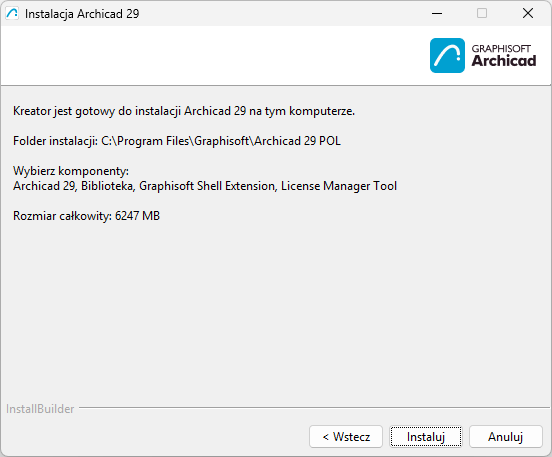Viewport: 552px width, 457px height.
Task: Click the 'Wybierz komponenty:' label
Action: coord(71,171)
